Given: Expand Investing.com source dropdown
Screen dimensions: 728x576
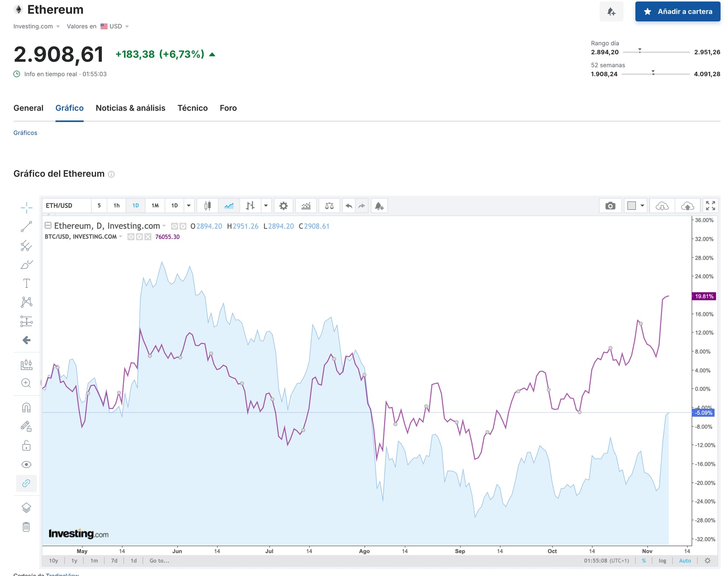Looking at the screenshot, I should 36,26.
